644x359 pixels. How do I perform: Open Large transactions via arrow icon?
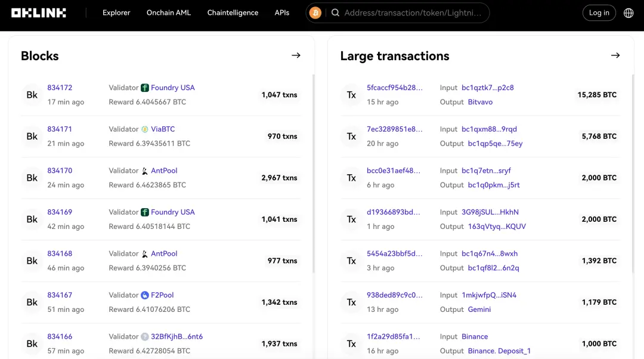(x=615, y=55)
